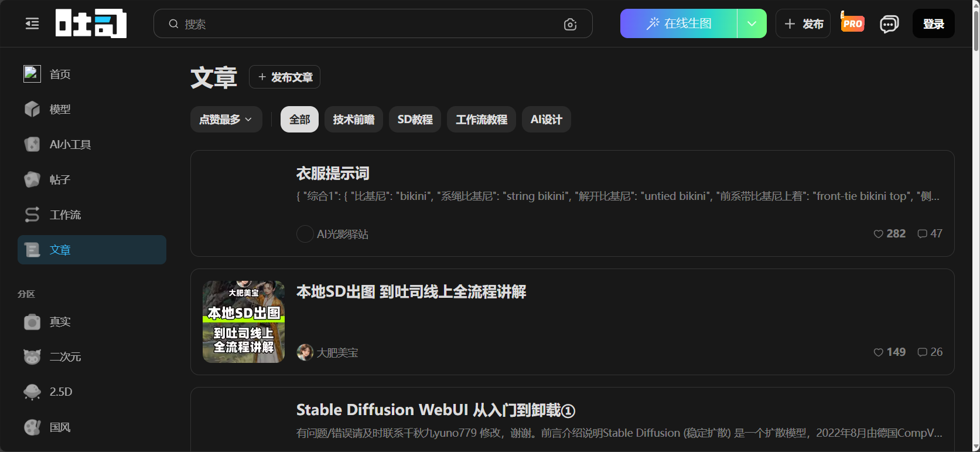Switch to the AI设计 filter tab

pyautogui.click(x=547, y=120)
